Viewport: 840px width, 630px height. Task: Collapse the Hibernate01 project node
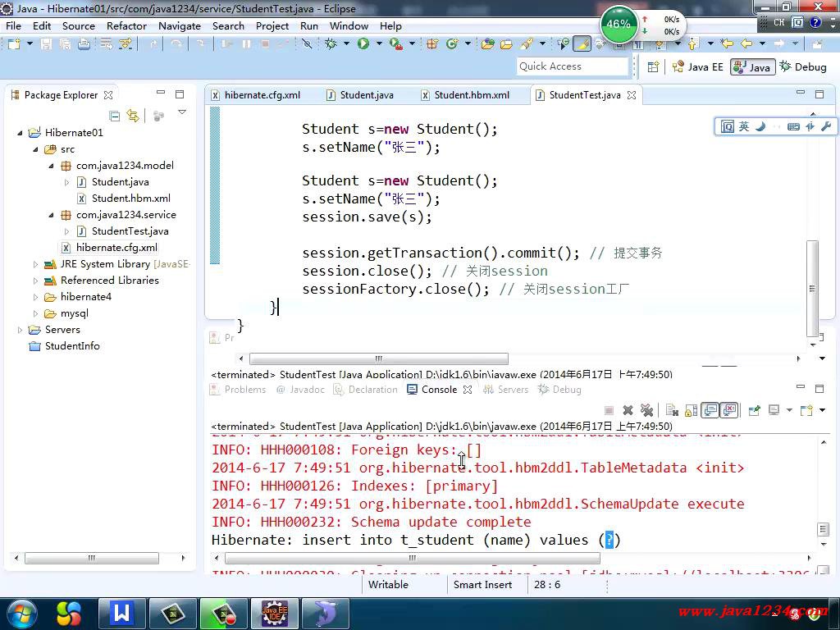tap(20, 133)
